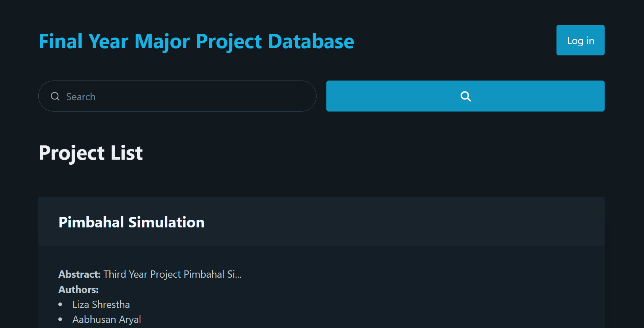Click the magnifier glyph left of the Search placeholder
644x328 pixels.
[55, 96]
